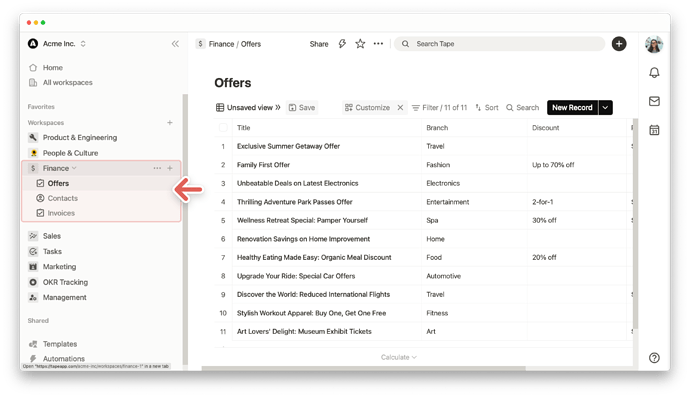Open the Sort options
This screenshot has height=396, width=690.
point(487,108)
